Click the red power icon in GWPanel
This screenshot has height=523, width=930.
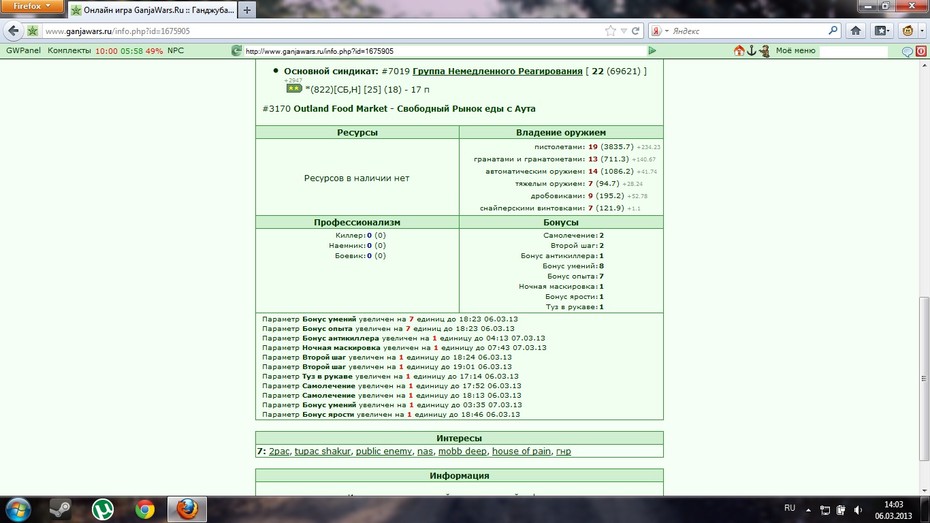pyautogui.click(x=921, y=52)
